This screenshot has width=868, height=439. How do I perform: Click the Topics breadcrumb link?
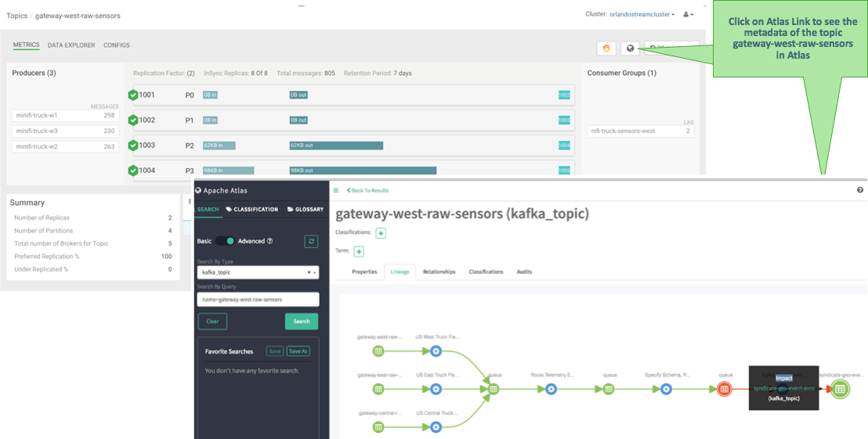click(x=16, y=16)
